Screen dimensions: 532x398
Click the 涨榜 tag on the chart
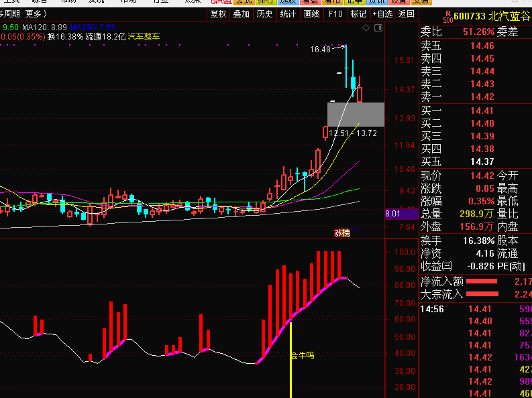[x=341, y=233]
